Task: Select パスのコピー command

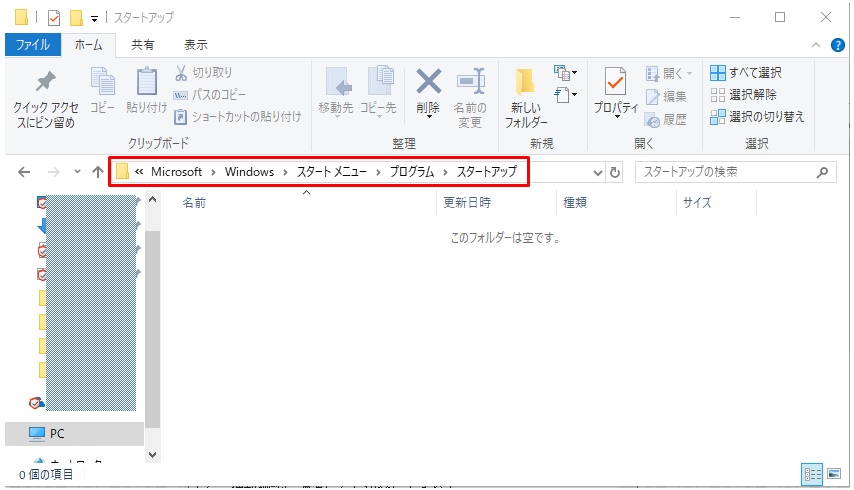Action: coord(210,95)
